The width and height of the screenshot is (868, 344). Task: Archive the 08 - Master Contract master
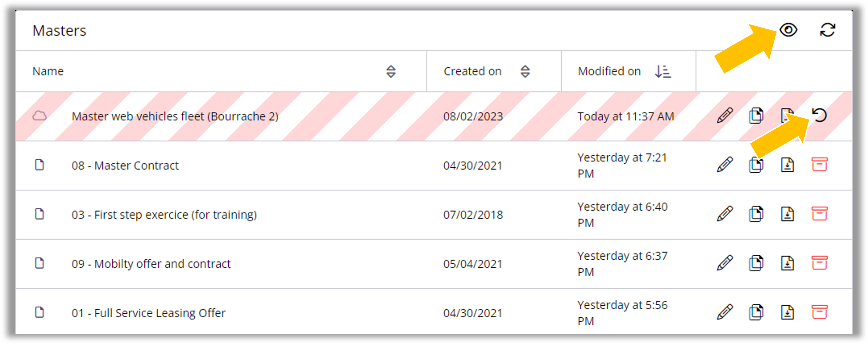[819, 165]
